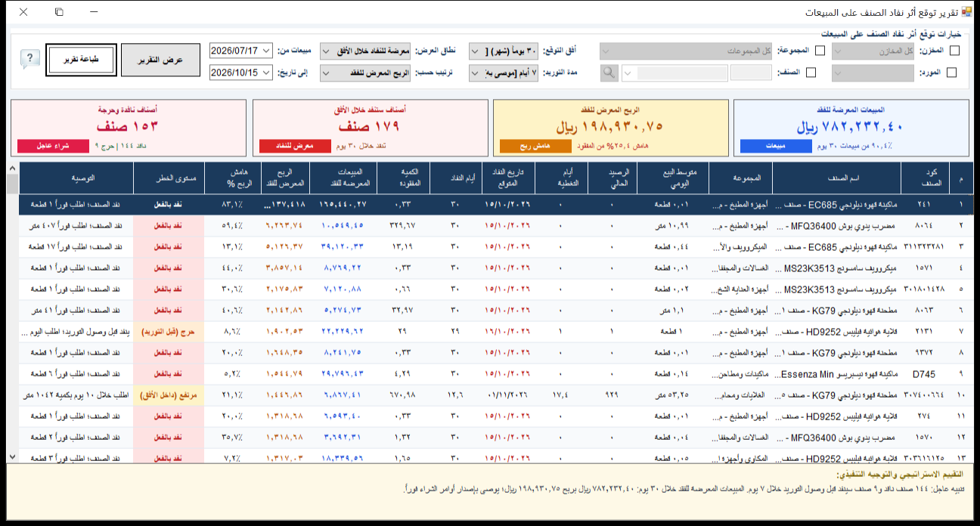Viewport: 980px width, 526px height.
Task: Click the current balance cell ٩٢٩
Action: point(611,394)
